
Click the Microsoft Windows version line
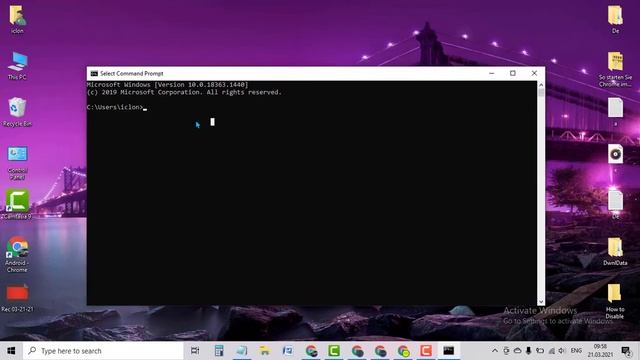tap(167, 85)
